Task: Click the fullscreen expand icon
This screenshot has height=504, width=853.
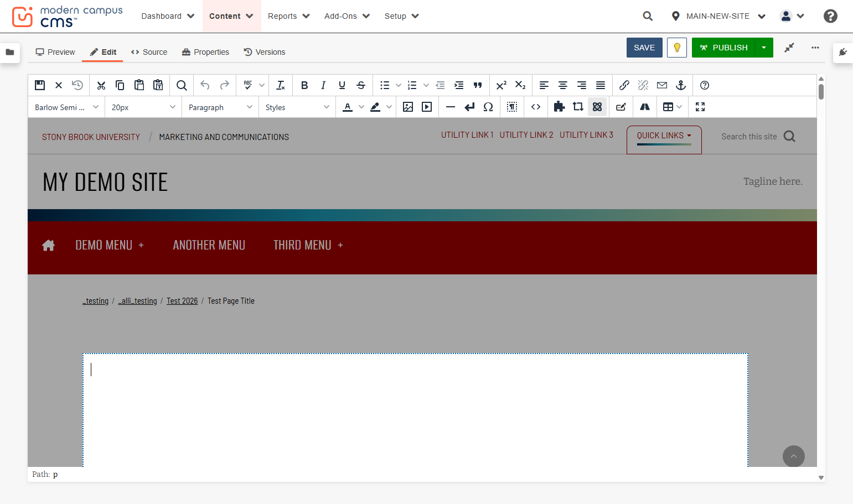Action: 700,107
